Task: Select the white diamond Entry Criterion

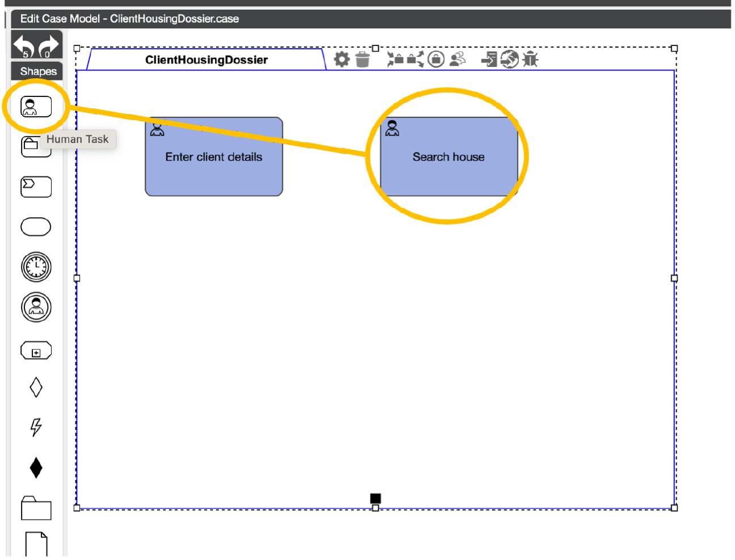Action: [36, 388]
